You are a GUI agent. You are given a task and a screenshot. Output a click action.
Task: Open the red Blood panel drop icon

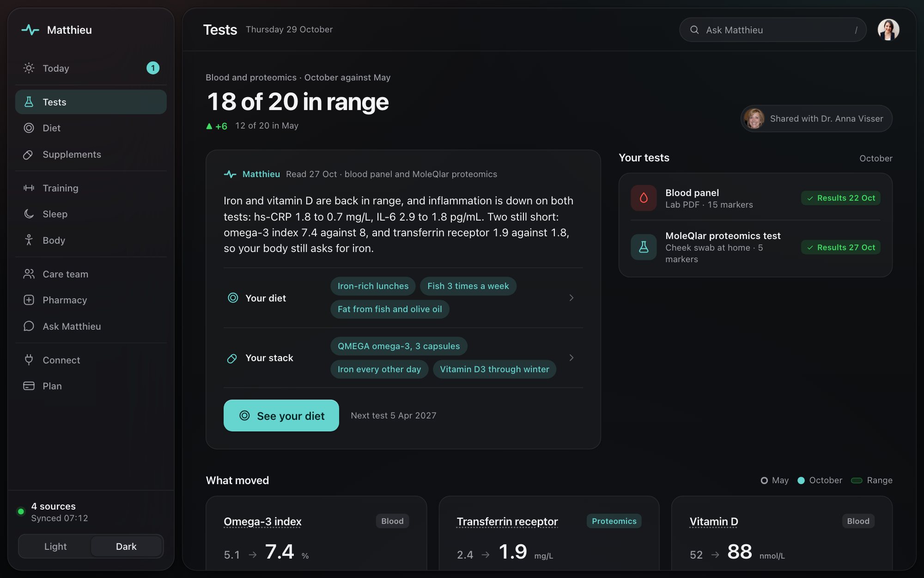[644, 198]
